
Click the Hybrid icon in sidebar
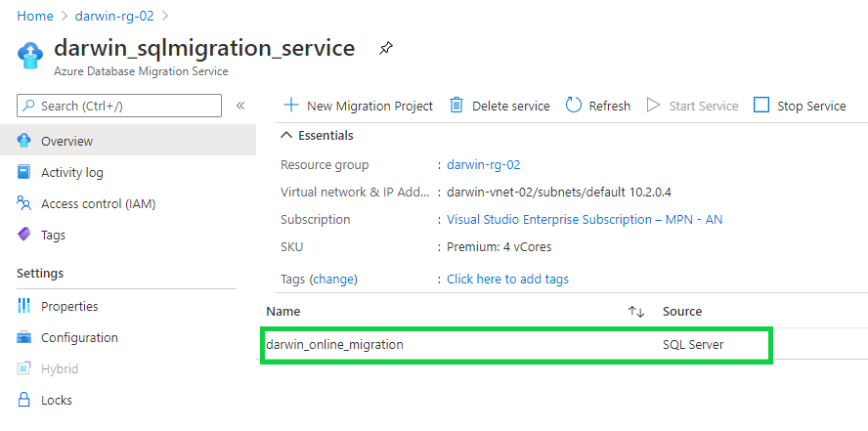(x=23, y=368)
